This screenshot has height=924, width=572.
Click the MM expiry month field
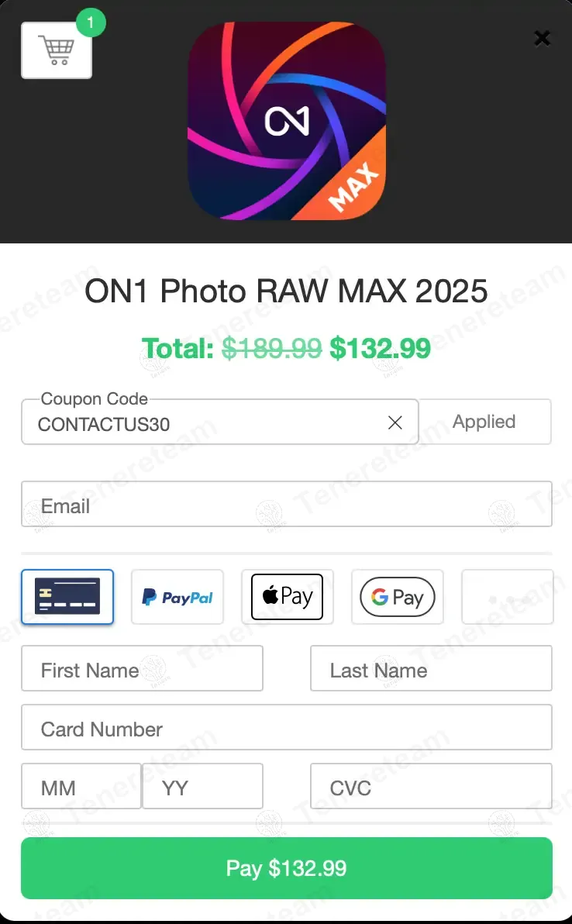tap(81, 787)
